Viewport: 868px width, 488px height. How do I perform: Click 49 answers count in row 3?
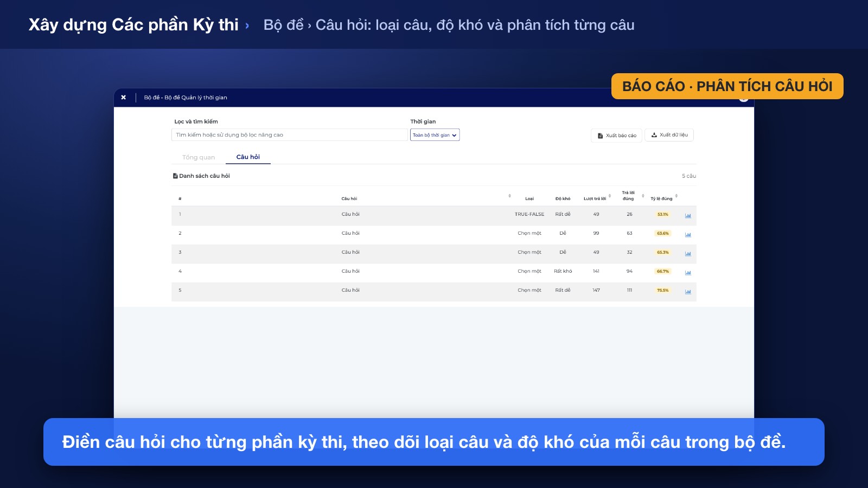click(x=596, y=252)
